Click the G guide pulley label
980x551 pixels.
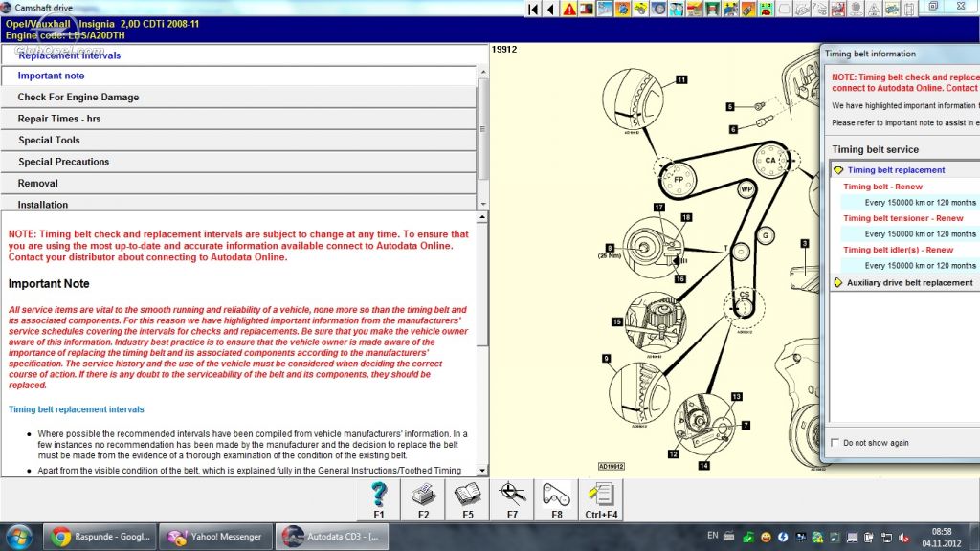click(x=766, y=235)
